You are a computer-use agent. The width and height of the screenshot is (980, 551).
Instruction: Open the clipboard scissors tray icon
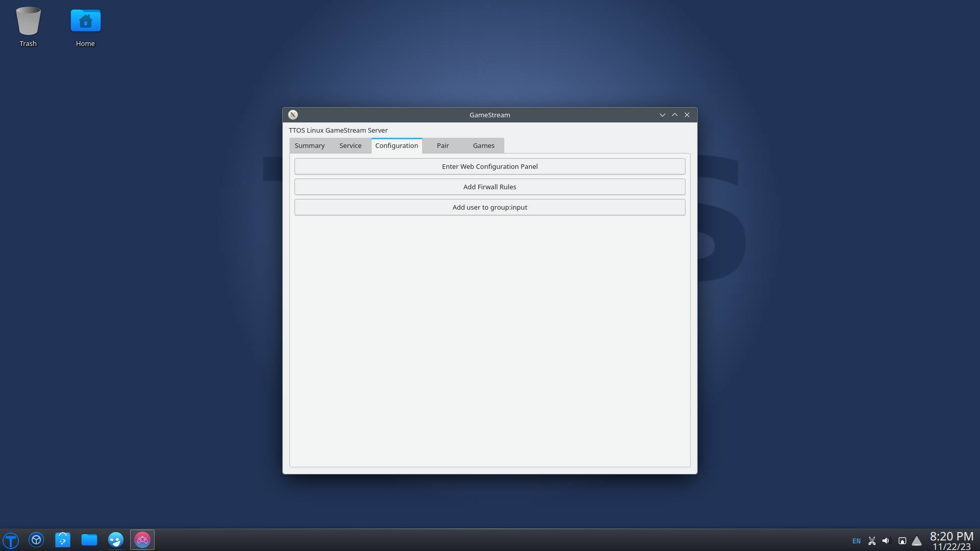872,541
